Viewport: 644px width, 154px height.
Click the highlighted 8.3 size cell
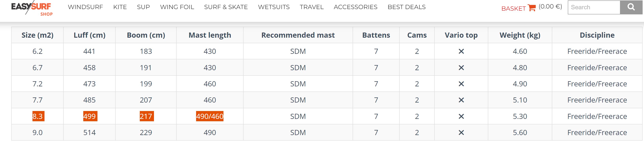(38, 116)
